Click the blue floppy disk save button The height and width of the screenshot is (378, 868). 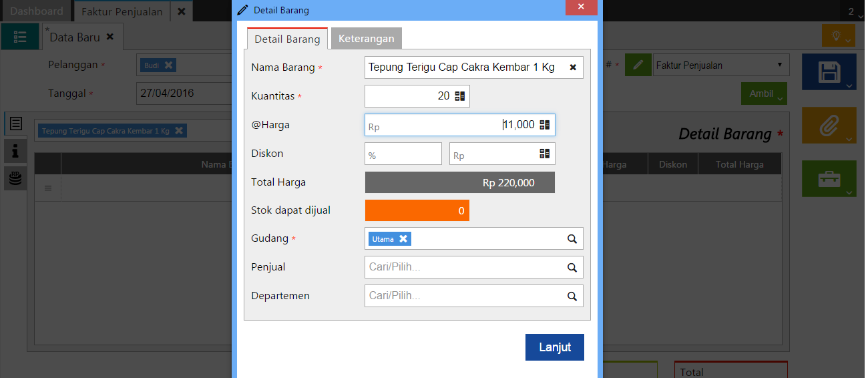tap(829, 71)
